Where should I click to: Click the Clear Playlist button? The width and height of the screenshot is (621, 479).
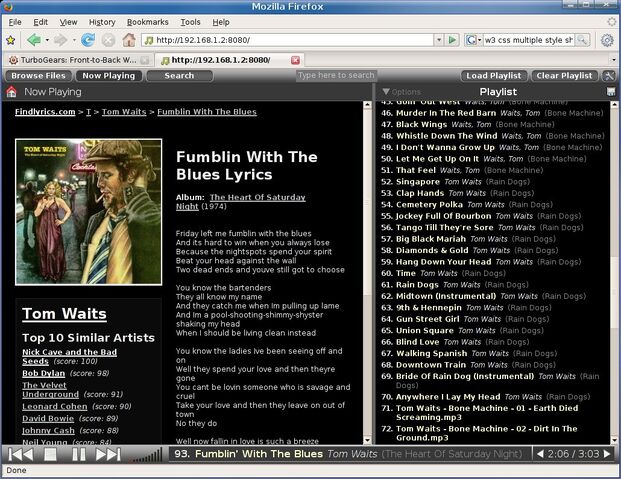(x=564, y=76)
